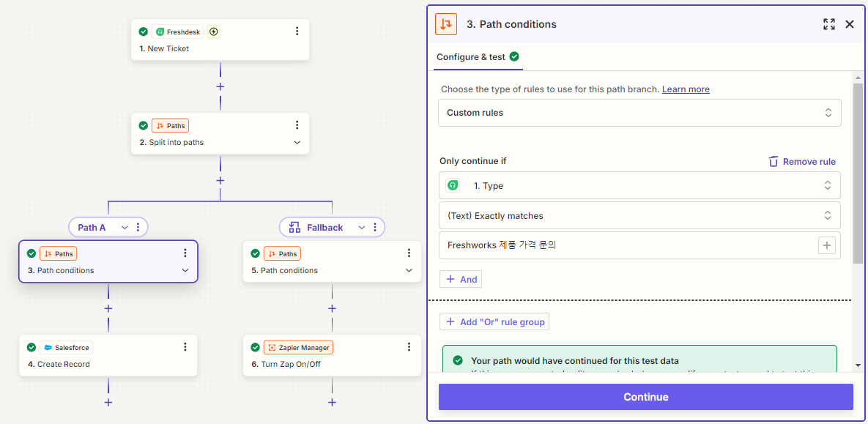Add step below Freshdesk New Ticket
Image resolution: width=868 pixels, height=424 pixels.
(x=220, y=86)
